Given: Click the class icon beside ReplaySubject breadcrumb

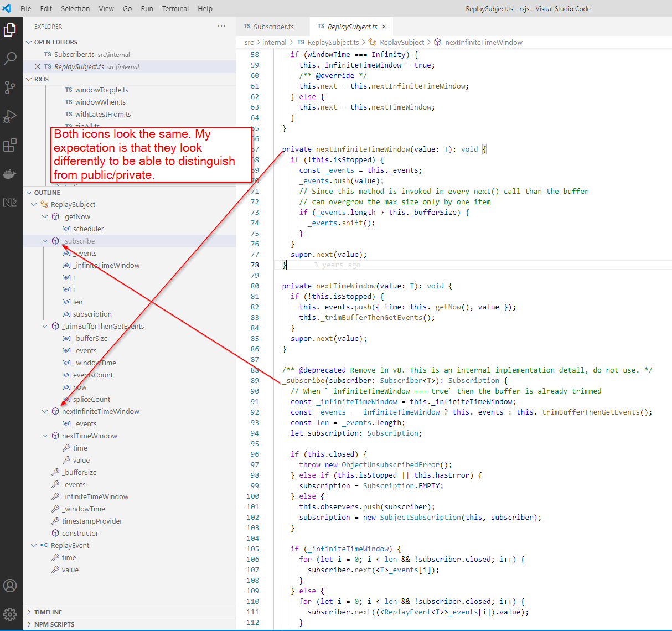Looking at the screenshot, I should pyautogui.click(x=372, y=42).
